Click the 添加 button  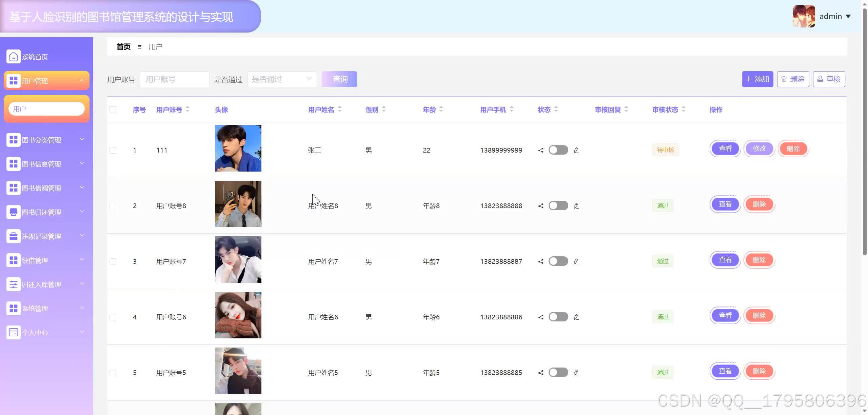(757, 79)
